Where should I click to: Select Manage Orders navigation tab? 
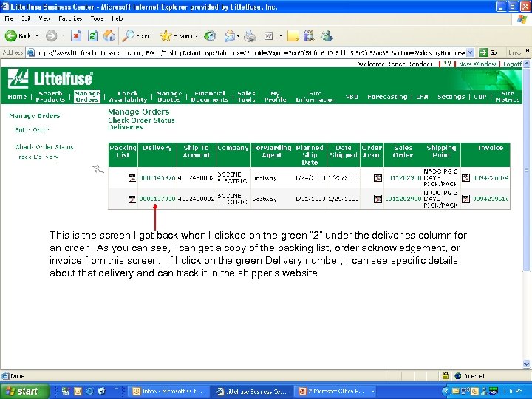[87, 96]
